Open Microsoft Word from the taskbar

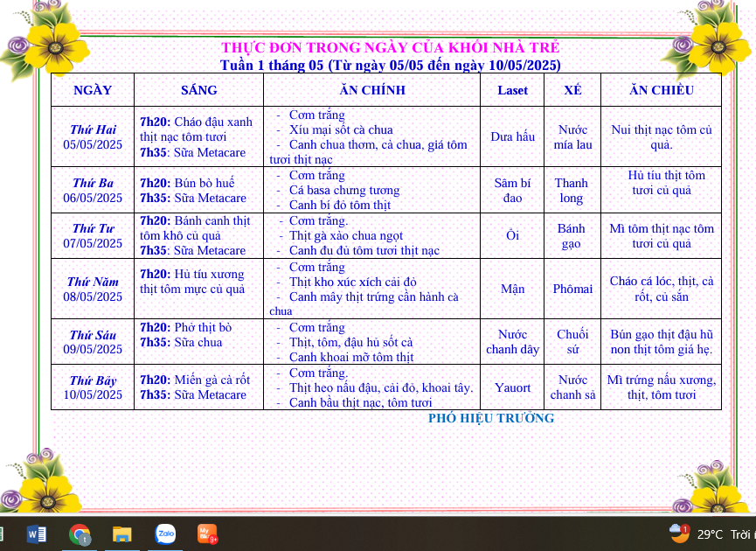(x=37, y=534)
